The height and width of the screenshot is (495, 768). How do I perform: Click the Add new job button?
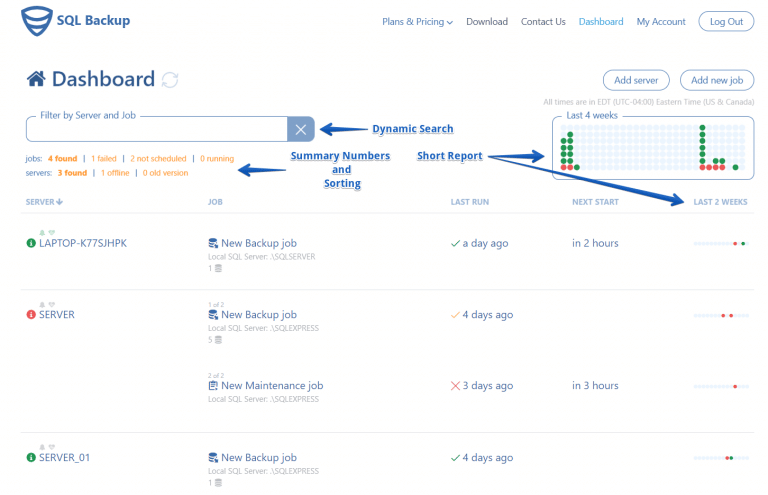[x=717, y=80]
